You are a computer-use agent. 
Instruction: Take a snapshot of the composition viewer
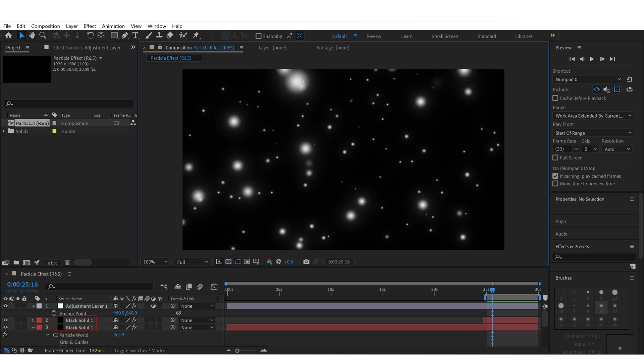pyautogui.click(x=306, y=262)
